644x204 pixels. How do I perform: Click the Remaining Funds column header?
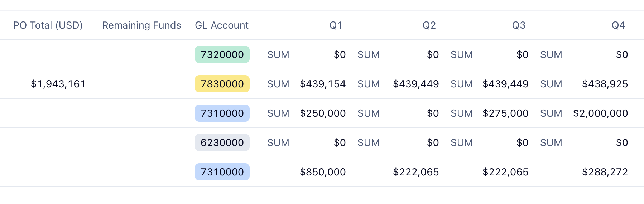pyautogui.click(x=141, y=25)
